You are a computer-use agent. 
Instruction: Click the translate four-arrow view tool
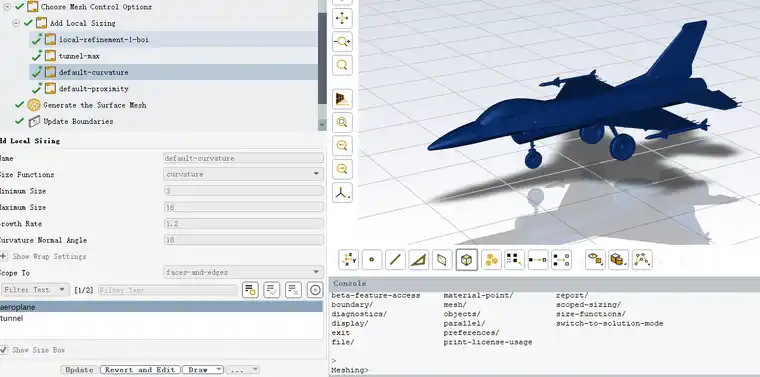pos(342,19)
